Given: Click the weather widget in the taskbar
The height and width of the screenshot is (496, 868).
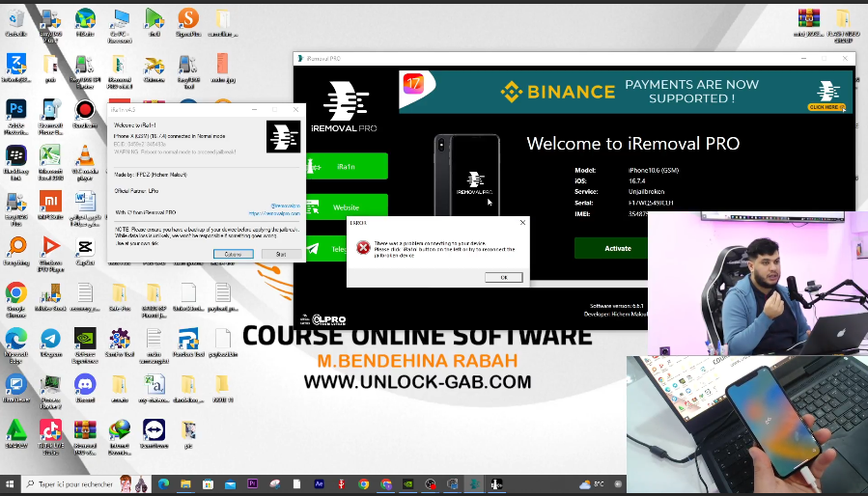Looking at the screenshot, I should click(592, 484).
